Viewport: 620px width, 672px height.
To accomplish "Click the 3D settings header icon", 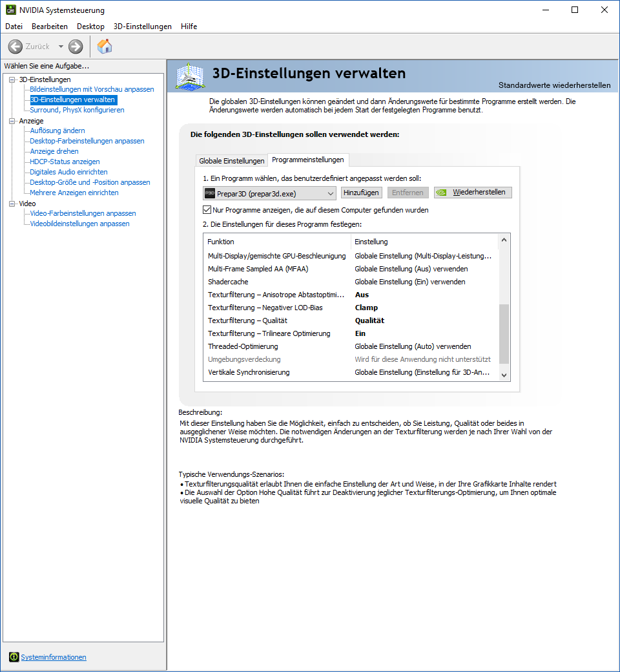I will pos(191,77).
